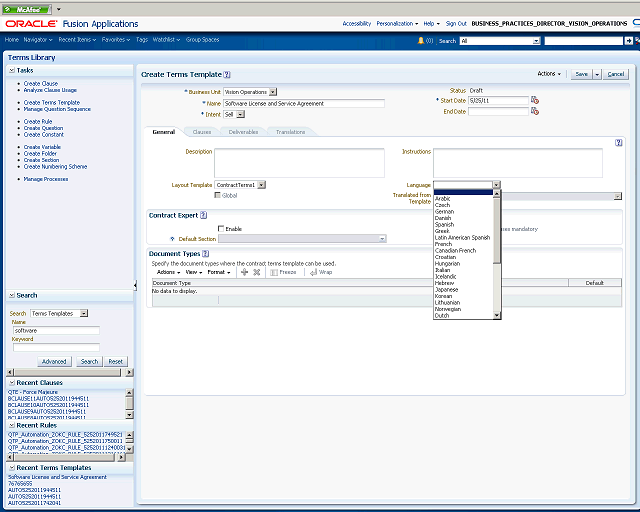Open the Personalization menu

point(397,24)
